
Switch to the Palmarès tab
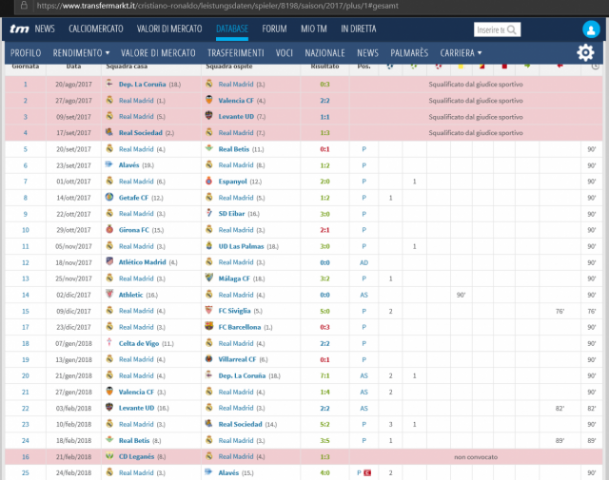(x=409, y=53)
